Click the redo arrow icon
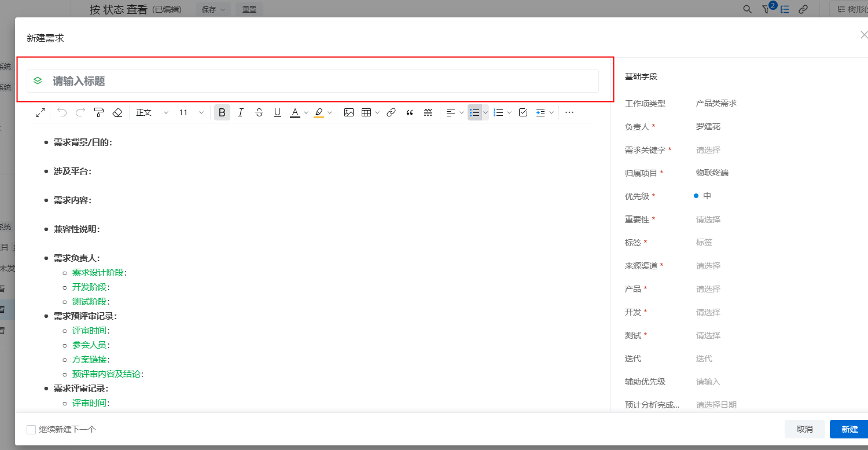Screen dimensions: 868x450 [80, 112]
